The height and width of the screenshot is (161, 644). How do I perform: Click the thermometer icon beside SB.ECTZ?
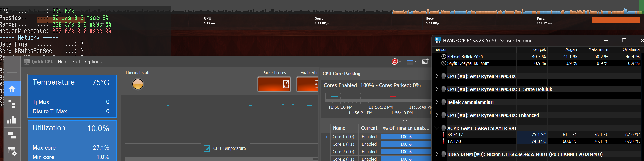(444, 134)
